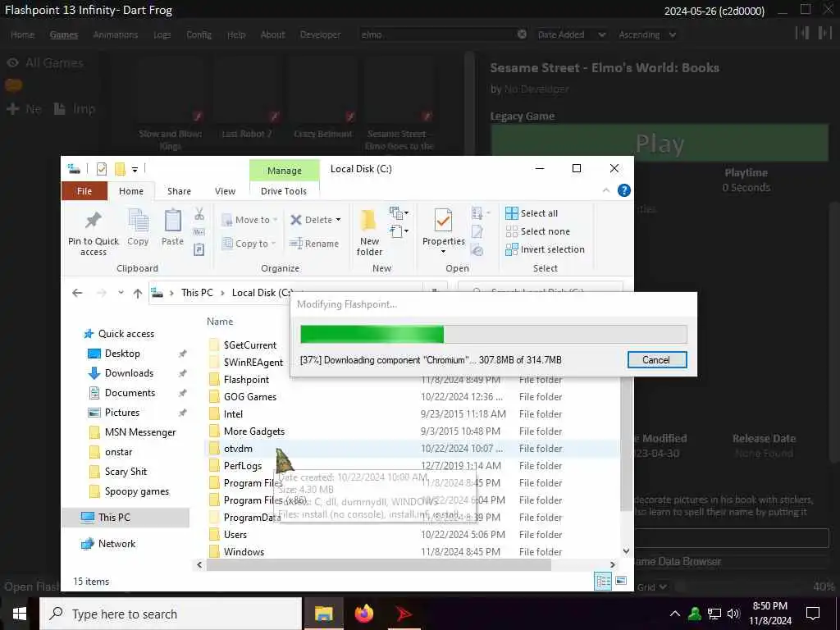The height and width of the screenshot is (630, 840).
Task: Click the Rename button in ribbon
Action: tap(314, 244)
